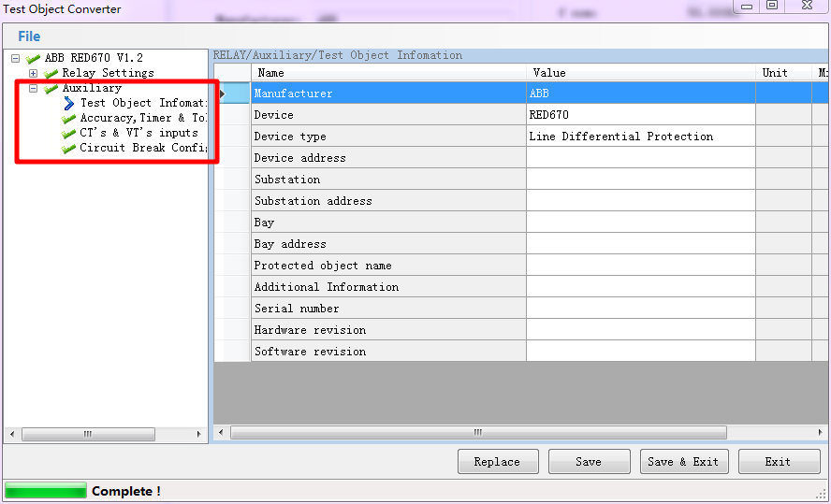Click blue arrow icon beside Test Object Infomation
831x504 pixels.
click(69, 103)
